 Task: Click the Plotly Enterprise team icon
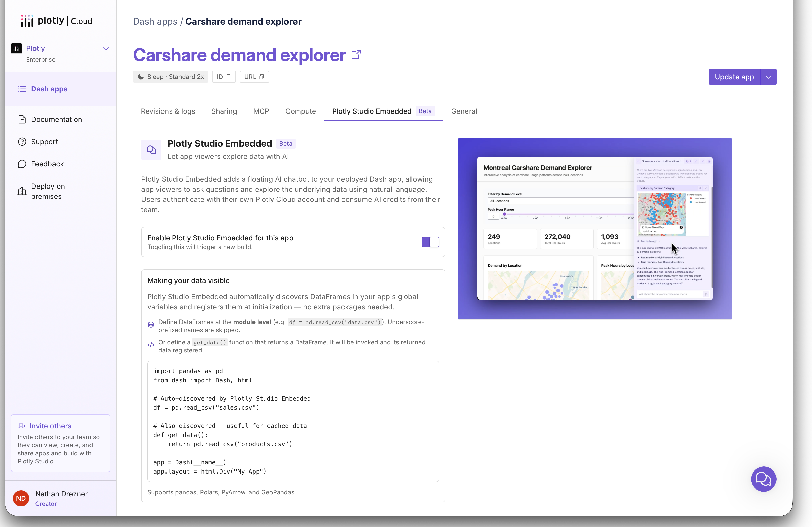(x=16, y=48)
